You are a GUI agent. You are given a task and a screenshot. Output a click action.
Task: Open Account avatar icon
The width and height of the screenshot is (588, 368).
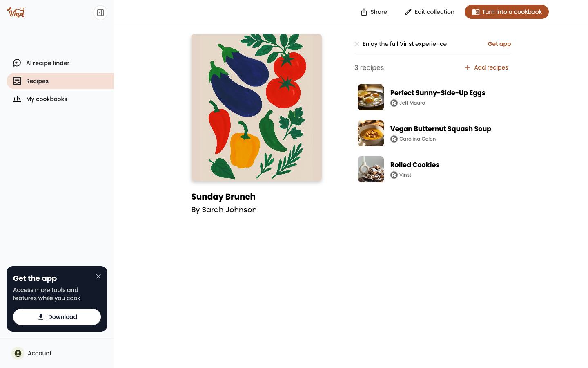point(18,353)
